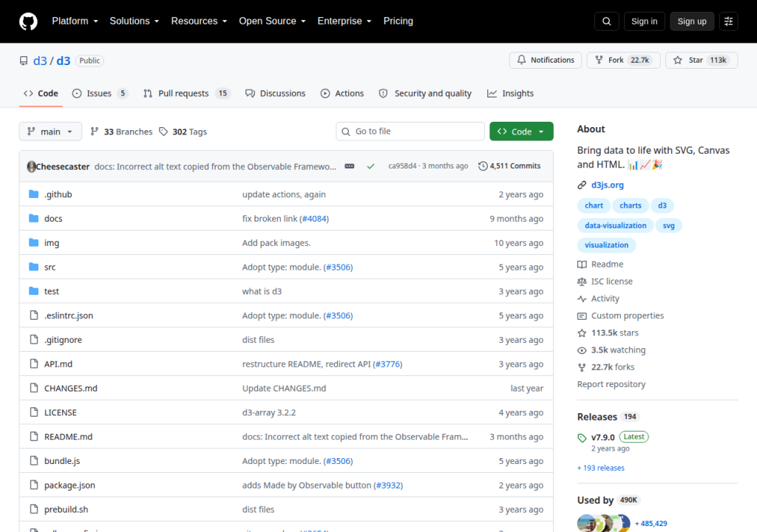Open the GitHub logo homepage
The height and width of the screenshot is (532, 757).
click(x=28, y=21)
